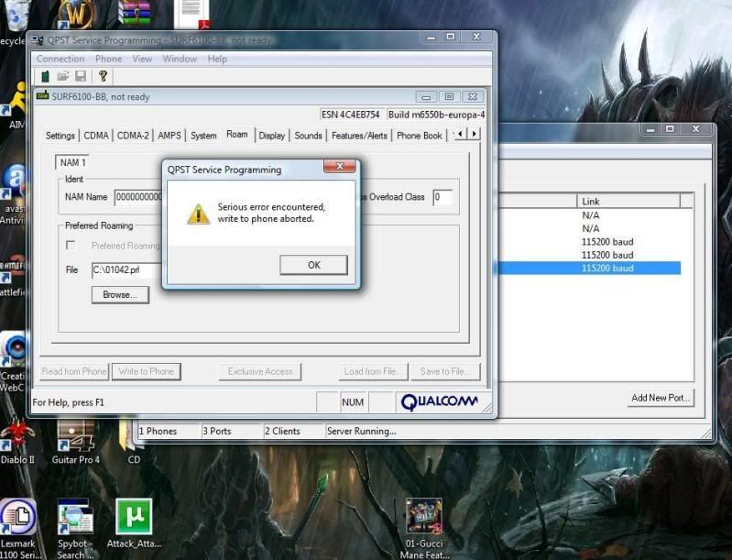Viewport: 732px width, 560px height.
Task: Click the PRL File path field
Action: tap(127, 270)
